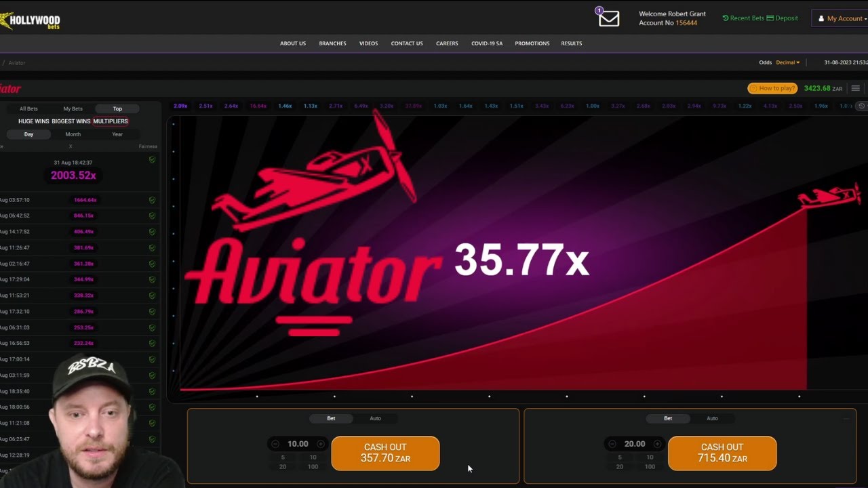The height and width of the screenshot is (488, 868).
Task: Decrease the 10.00 bet with minus icon
Action: (275, 444)
